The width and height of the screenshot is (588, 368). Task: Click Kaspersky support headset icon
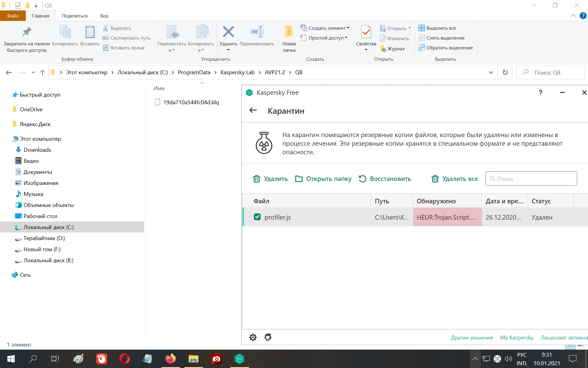pyautogui.click(x=268, y=337)
